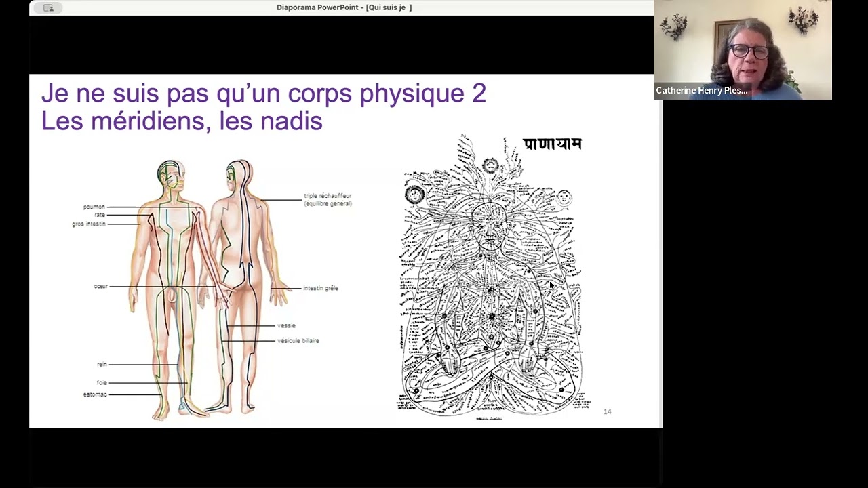Click the "foie" label
The image size is (868, 488).
coord(102,382)
